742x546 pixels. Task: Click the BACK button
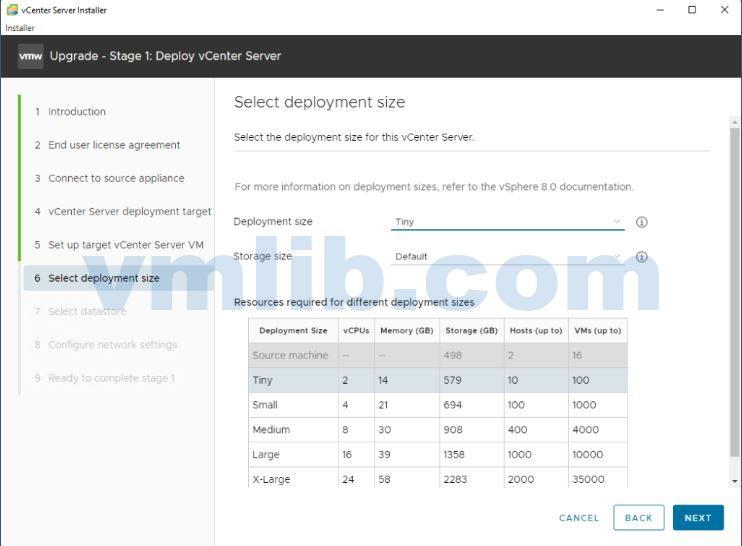pos(638,518)
